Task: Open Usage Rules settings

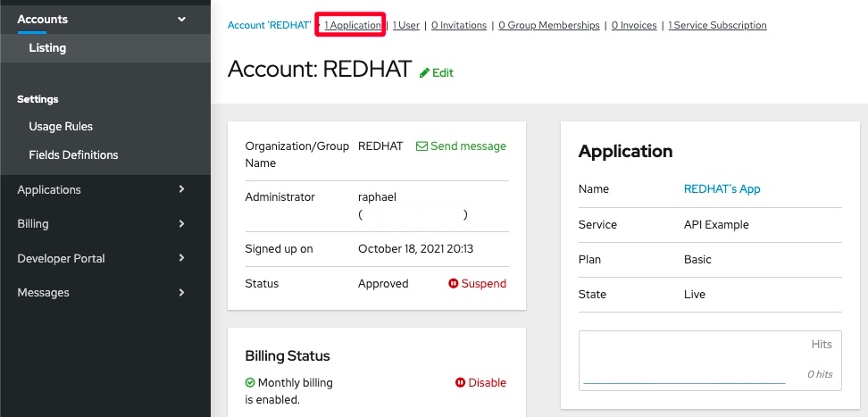Action: point(61,127)
